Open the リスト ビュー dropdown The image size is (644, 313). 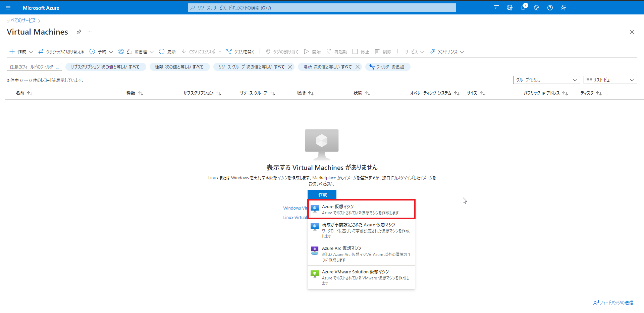610,80
